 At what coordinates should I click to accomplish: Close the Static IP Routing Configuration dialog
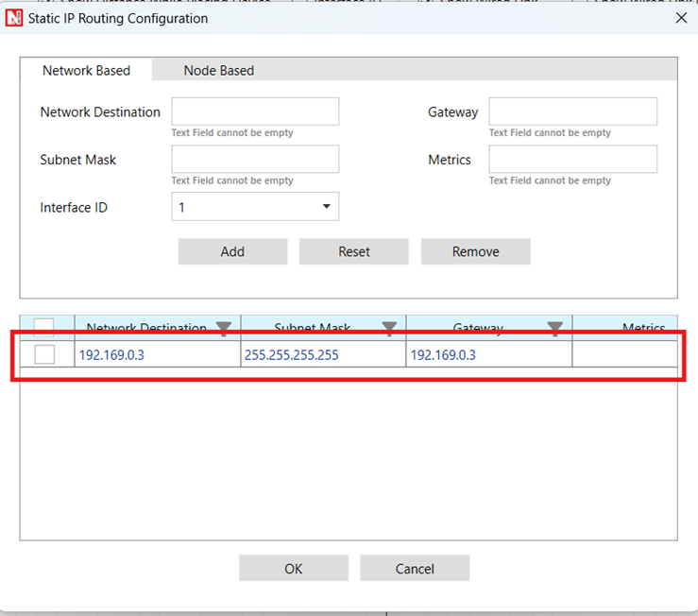(682, 17)
